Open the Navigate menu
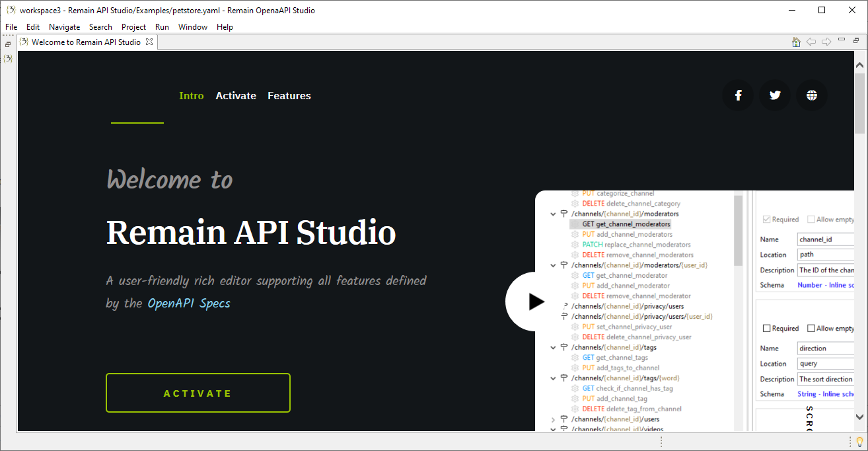This screenshot has height=451, width=868. coord(65,27)
